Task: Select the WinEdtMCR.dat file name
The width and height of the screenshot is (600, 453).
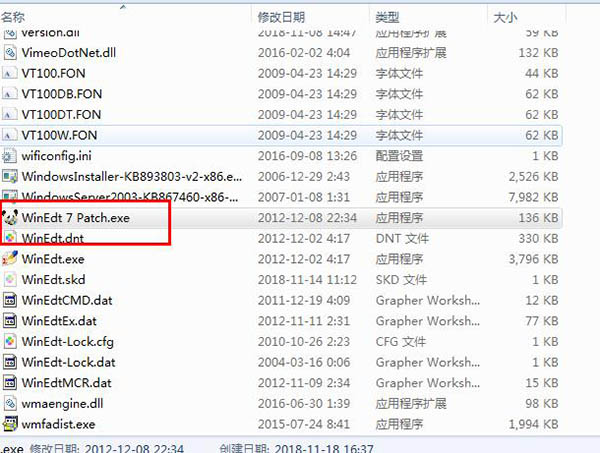Action: coord(66,383)
